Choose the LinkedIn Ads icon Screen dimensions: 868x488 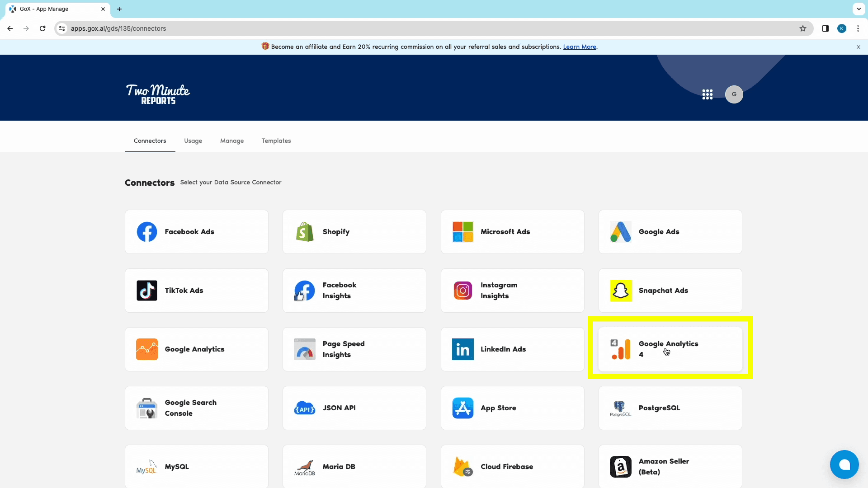(463, 349)
